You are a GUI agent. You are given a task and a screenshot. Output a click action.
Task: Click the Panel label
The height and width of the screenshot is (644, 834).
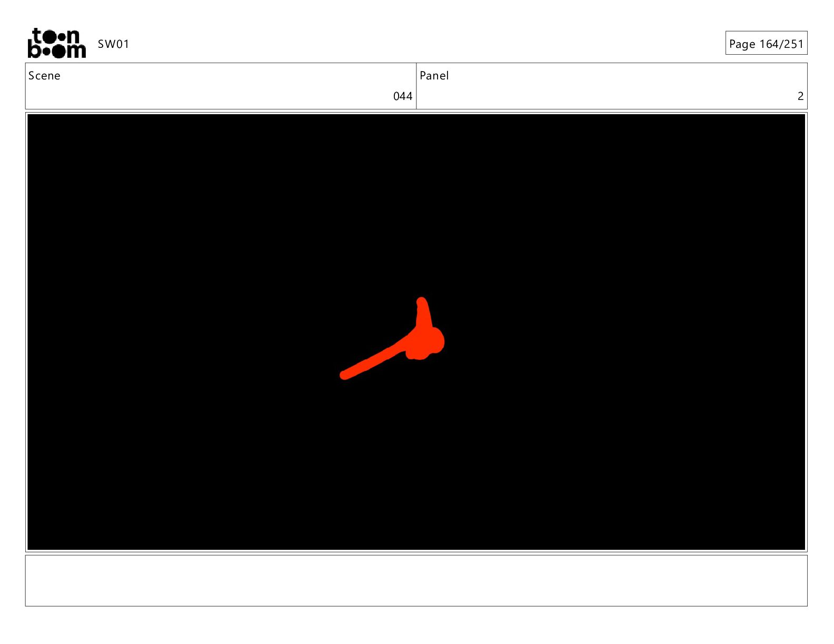pyautogui.click(x=434, y=76)
